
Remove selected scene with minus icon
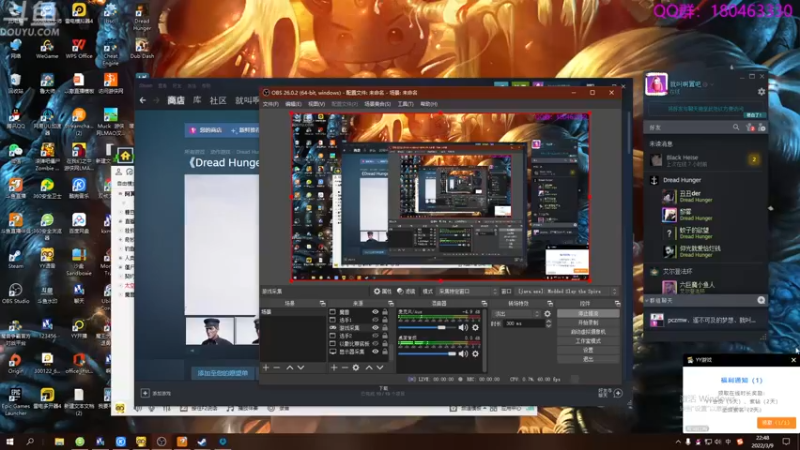[277, 367]
